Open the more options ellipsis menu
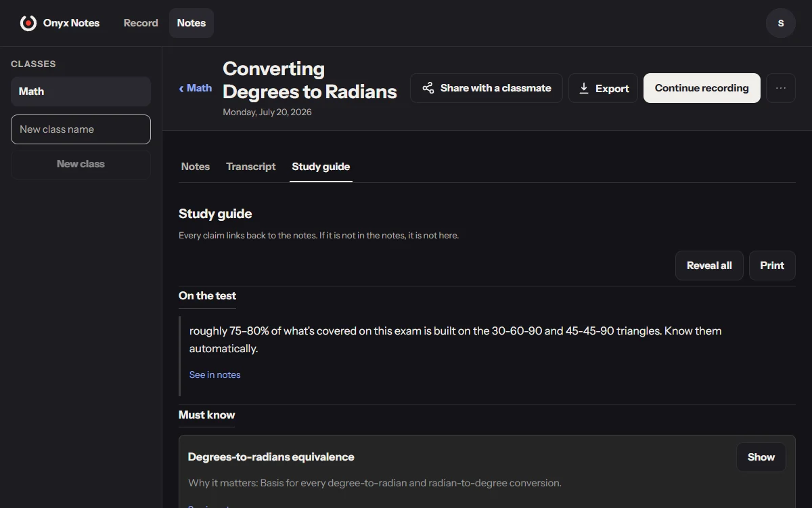 [x=781, y=88]
